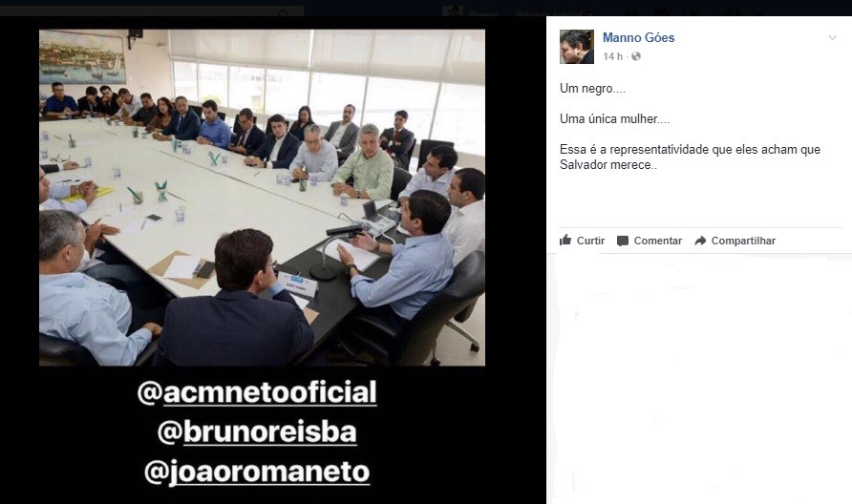Click the Compartilhar text label to share
This screenshot has height=504, width=852.
coord(743,241)
